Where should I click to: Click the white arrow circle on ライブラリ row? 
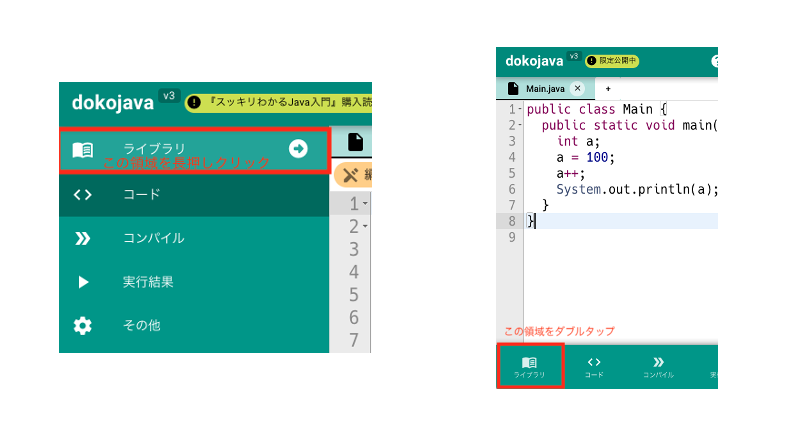coord(298,149)
